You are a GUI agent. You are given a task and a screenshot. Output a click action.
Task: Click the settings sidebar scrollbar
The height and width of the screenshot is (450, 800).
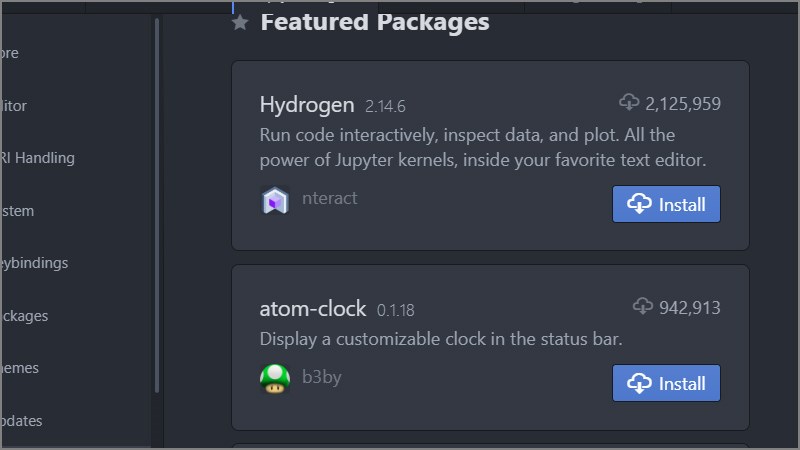[x=156, y=200]
